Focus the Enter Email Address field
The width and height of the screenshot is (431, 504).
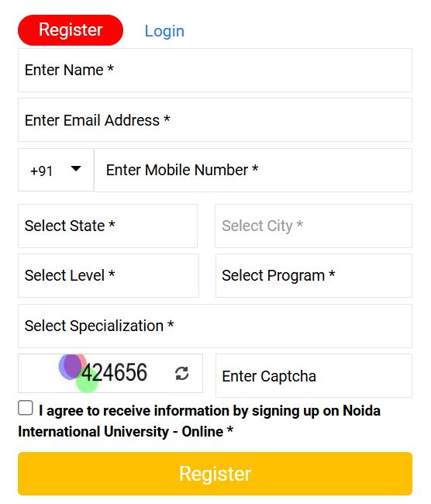pyautogui.click(x=215, y=120)
